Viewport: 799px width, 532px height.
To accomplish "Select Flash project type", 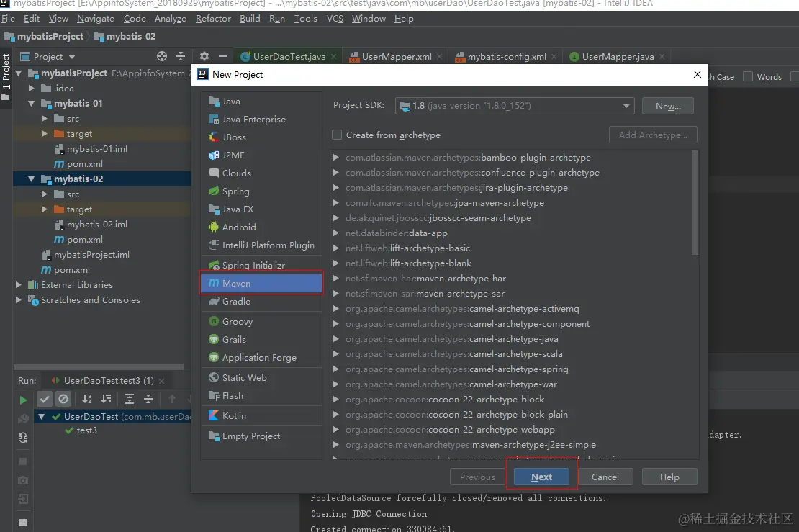I will pyautogui.click(x=261, y=395).
